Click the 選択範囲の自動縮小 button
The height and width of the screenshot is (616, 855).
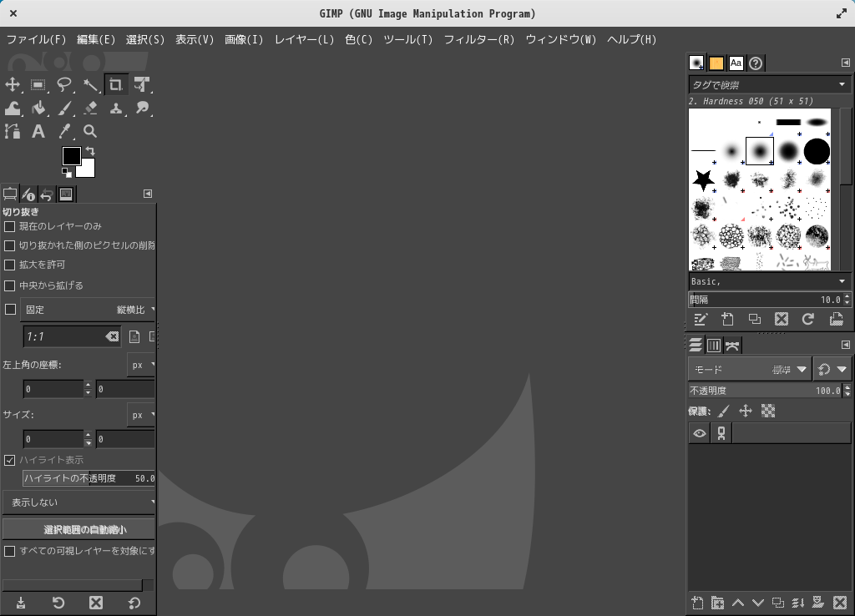(x=79, y=529)
